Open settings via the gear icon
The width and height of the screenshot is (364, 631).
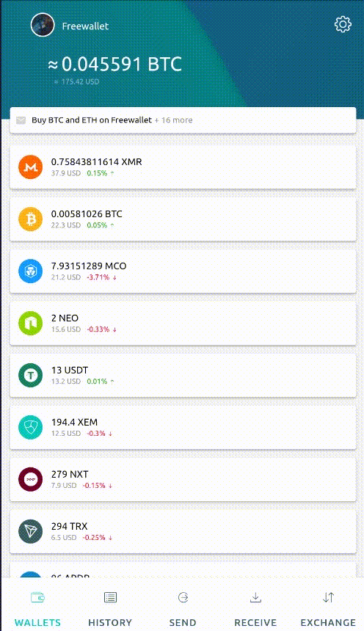pyautogui.click(x=343, y=24)
